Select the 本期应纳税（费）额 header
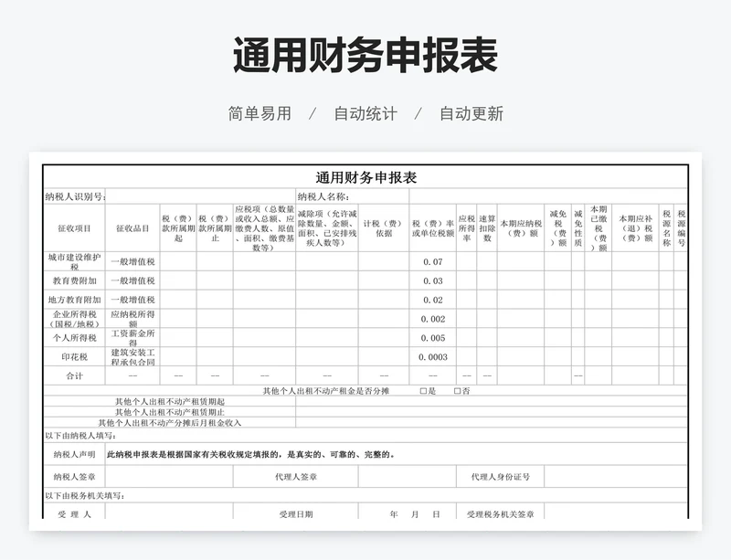This screenshot has height=560, width=731. coord(521,228)
